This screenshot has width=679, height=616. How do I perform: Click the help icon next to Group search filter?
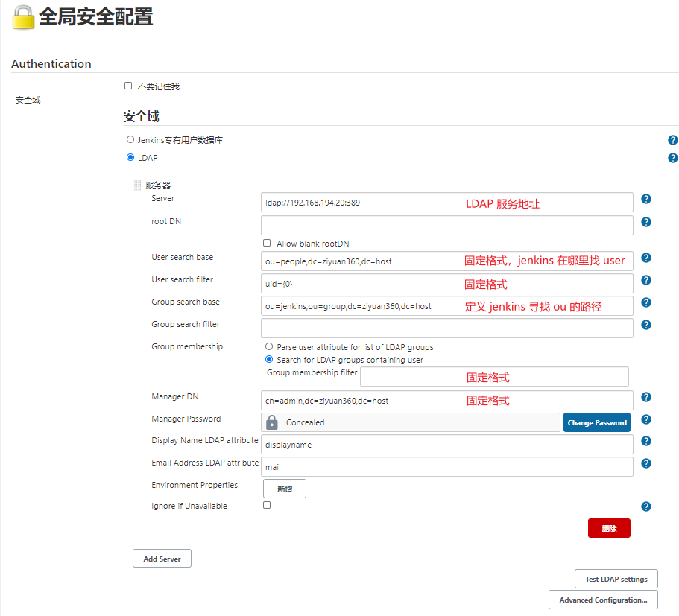(645, 324)
